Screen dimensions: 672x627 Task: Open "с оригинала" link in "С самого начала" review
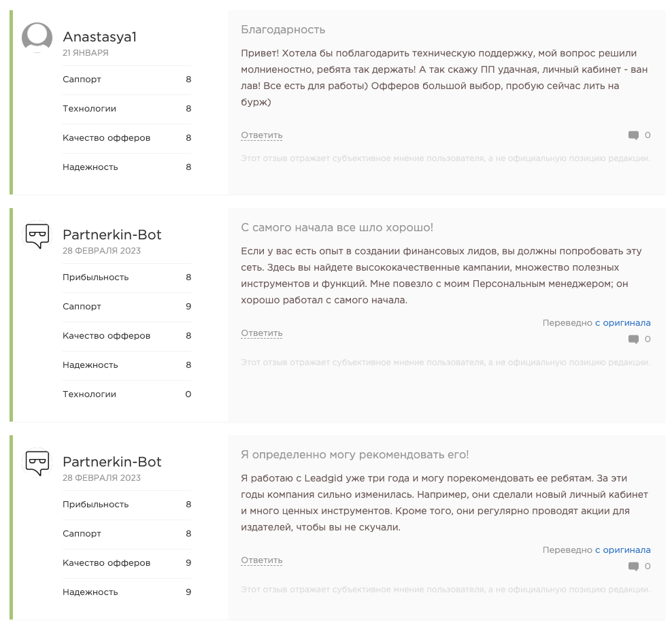[622, 323]
